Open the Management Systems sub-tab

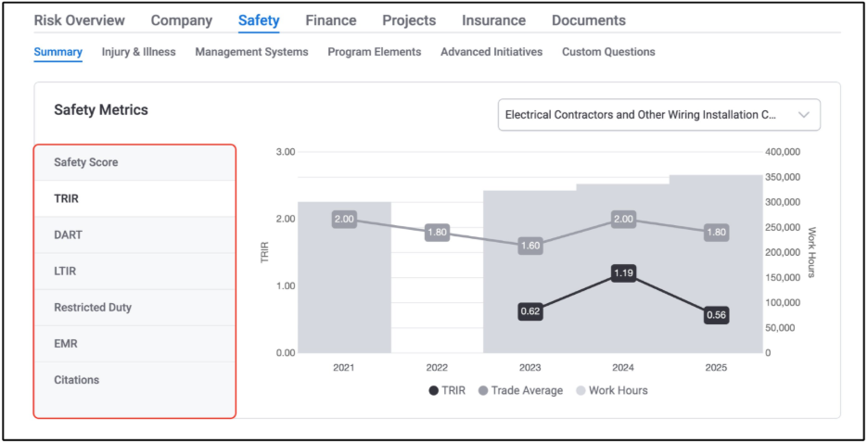[252, 52]
